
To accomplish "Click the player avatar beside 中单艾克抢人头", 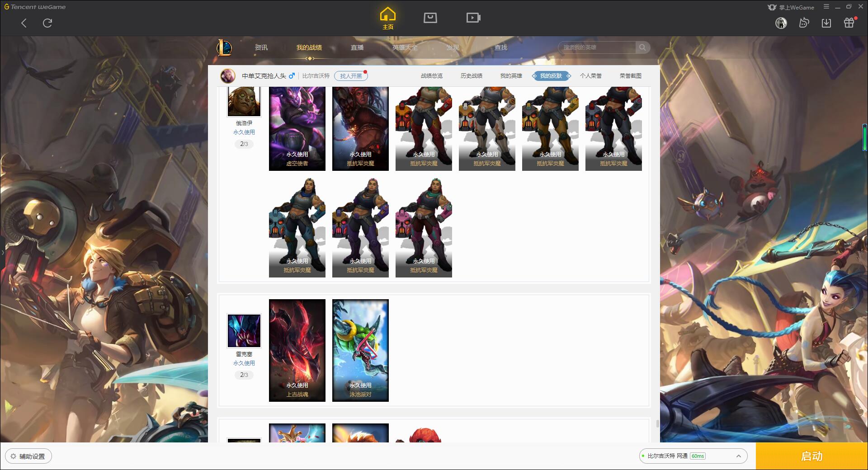I will coord(228,76).
